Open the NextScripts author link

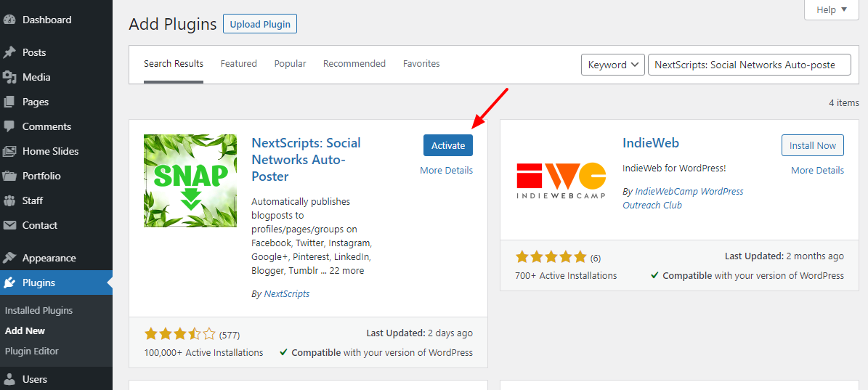(287, 293)
